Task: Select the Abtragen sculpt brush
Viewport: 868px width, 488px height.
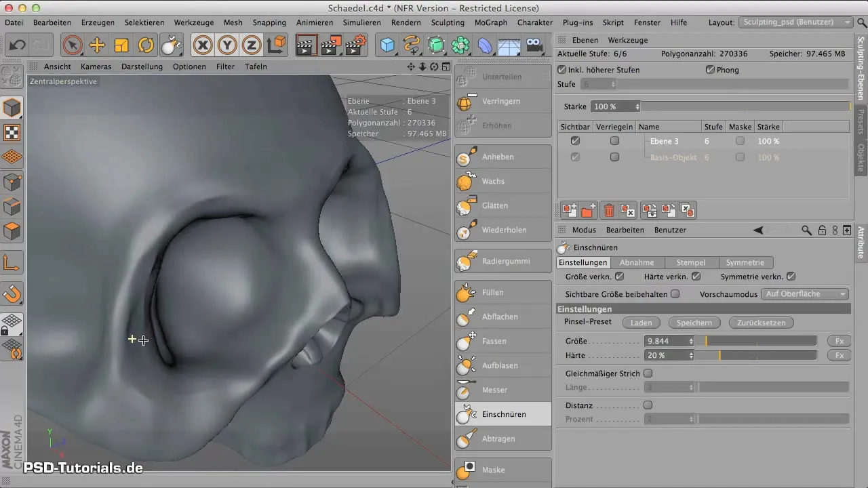Action: pos(502,439)
